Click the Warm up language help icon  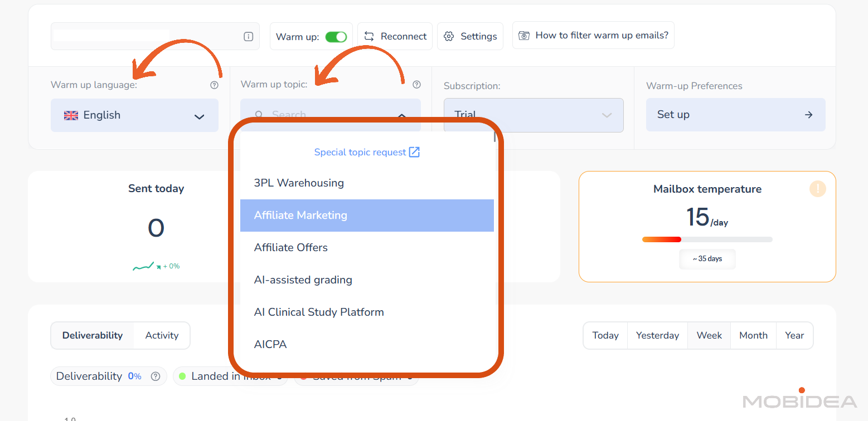pos(214,85)
